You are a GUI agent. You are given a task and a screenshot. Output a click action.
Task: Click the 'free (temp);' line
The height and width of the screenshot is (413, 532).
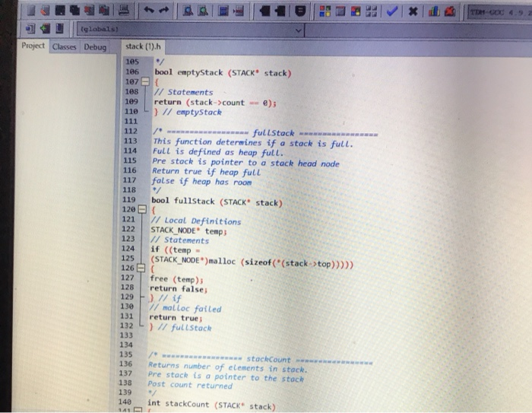[x=176, y=279]
